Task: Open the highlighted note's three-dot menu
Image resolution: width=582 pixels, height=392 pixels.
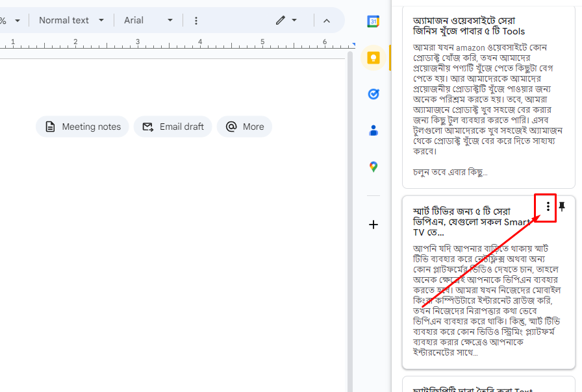Action: coord(548,206)
